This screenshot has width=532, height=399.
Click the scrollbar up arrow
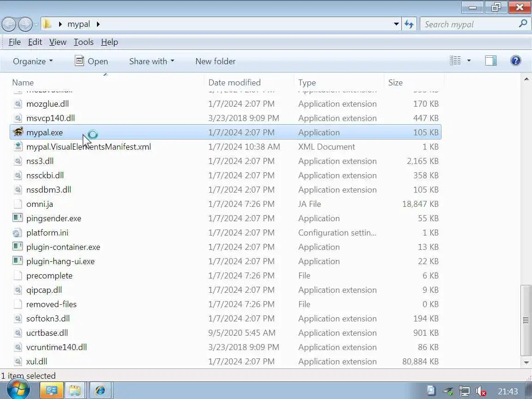(526, 79)
